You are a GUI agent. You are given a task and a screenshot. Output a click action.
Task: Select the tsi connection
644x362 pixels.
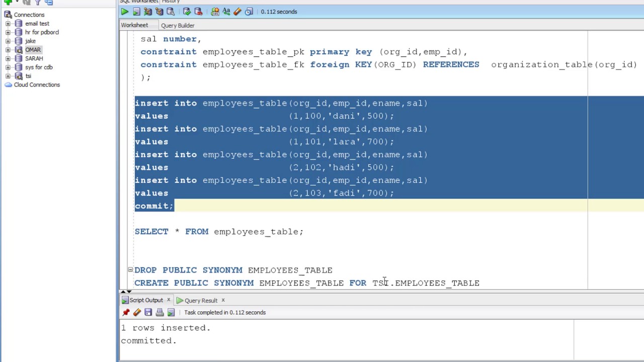(x=28, y=76)
